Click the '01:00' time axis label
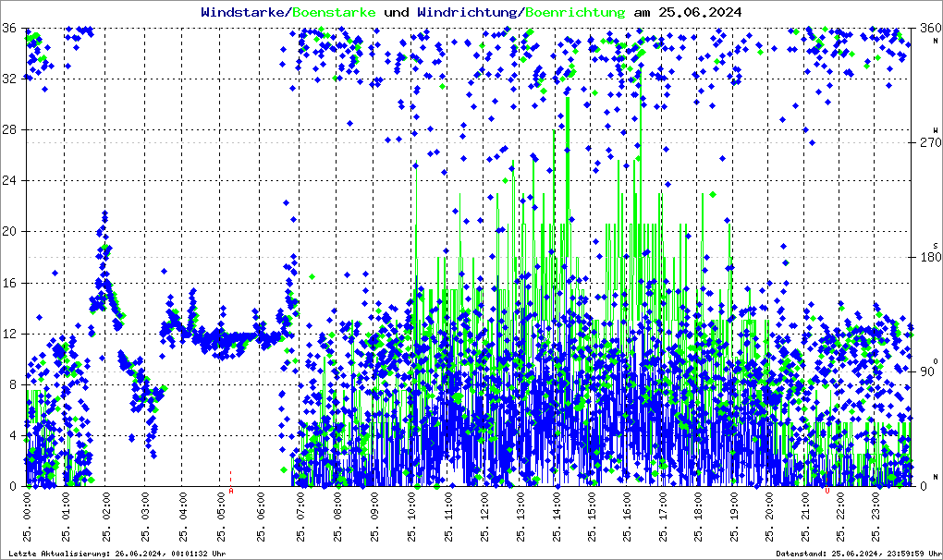The image size is (943, 560). pos(67,506)
